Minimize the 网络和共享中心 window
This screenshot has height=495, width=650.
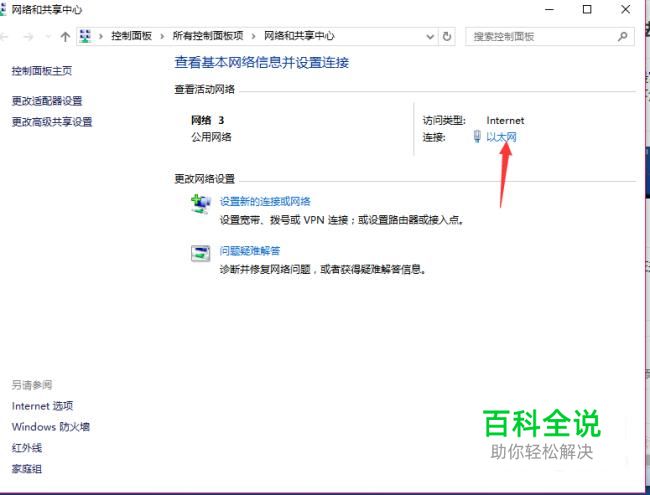point(550,9)
